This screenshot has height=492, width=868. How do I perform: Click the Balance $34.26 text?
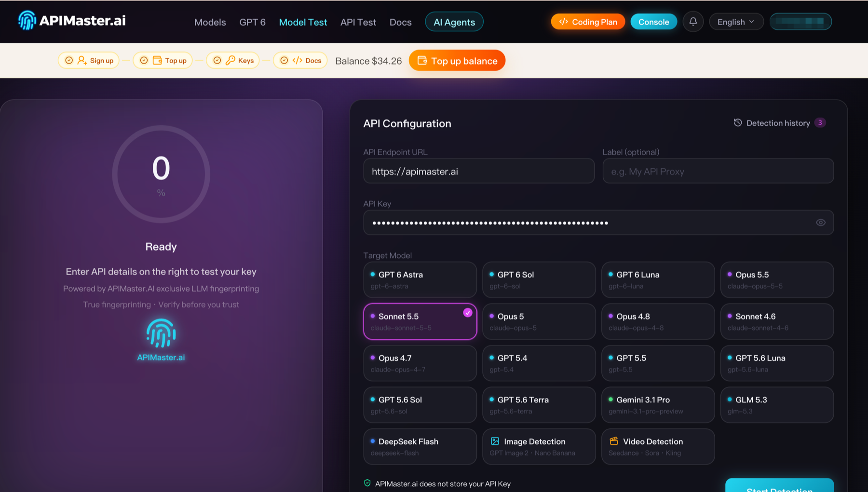tap(368, 61)
